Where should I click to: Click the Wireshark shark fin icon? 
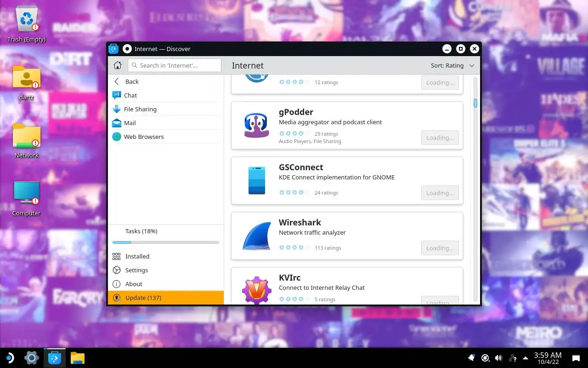pyautogui.click(x=256, y=236)
